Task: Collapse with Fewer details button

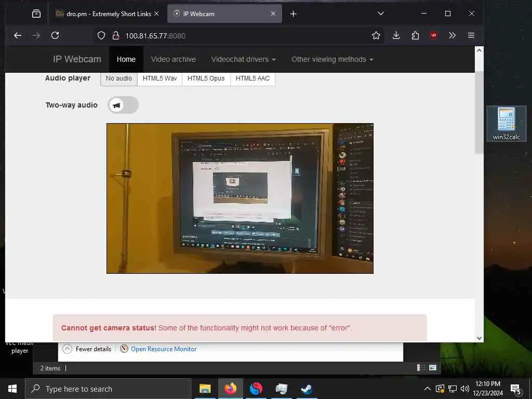Action: [87, 349]
